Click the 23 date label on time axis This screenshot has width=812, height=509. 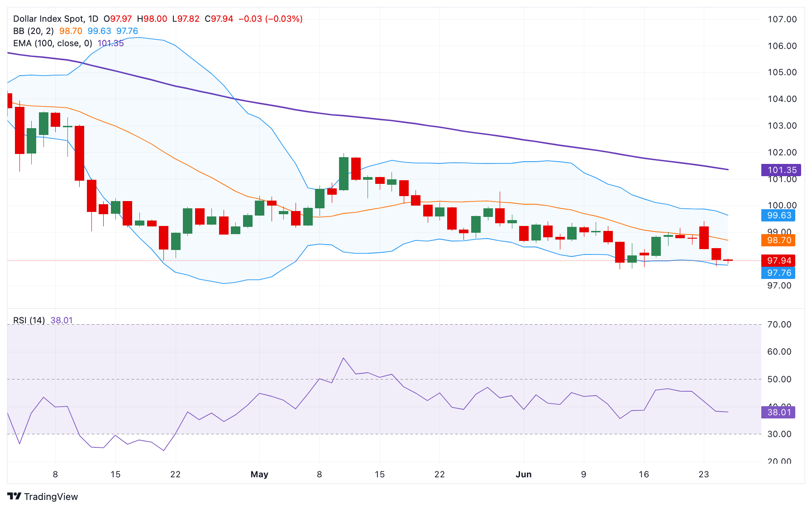703,474
